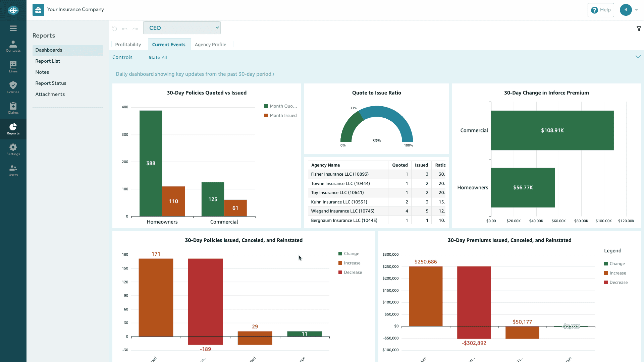Click the app logo icon at top left
This screenshot has height=362, width=644.
[13, 10]
